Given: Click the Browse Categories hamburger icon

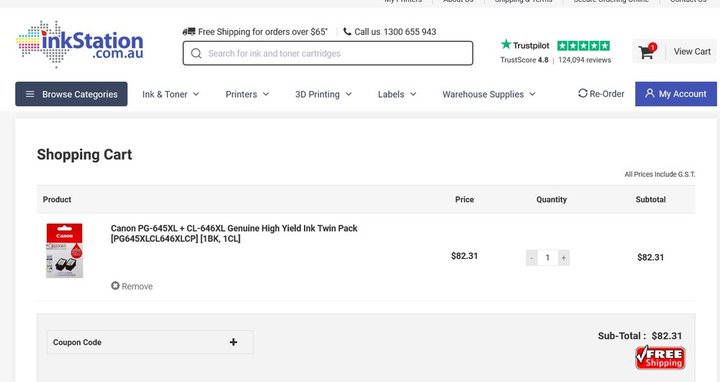Looking at the screenshot, I should 30,94.
